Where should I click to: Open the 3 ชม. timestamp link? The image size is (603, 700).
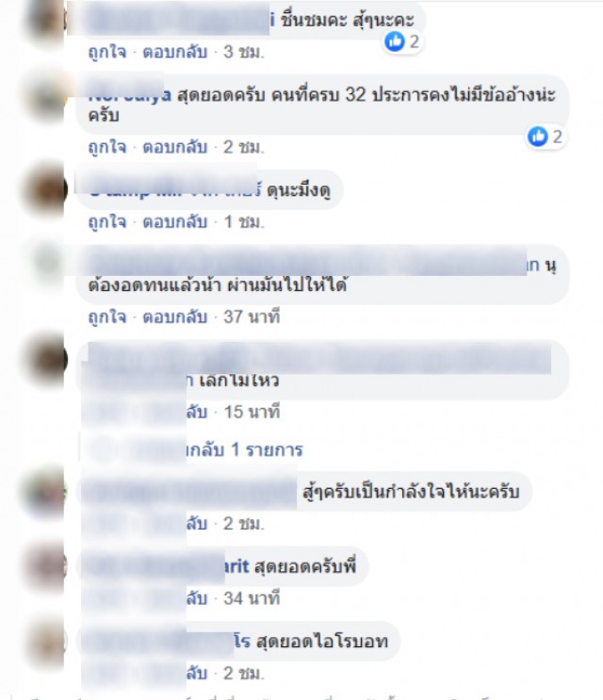pos(244,52)
